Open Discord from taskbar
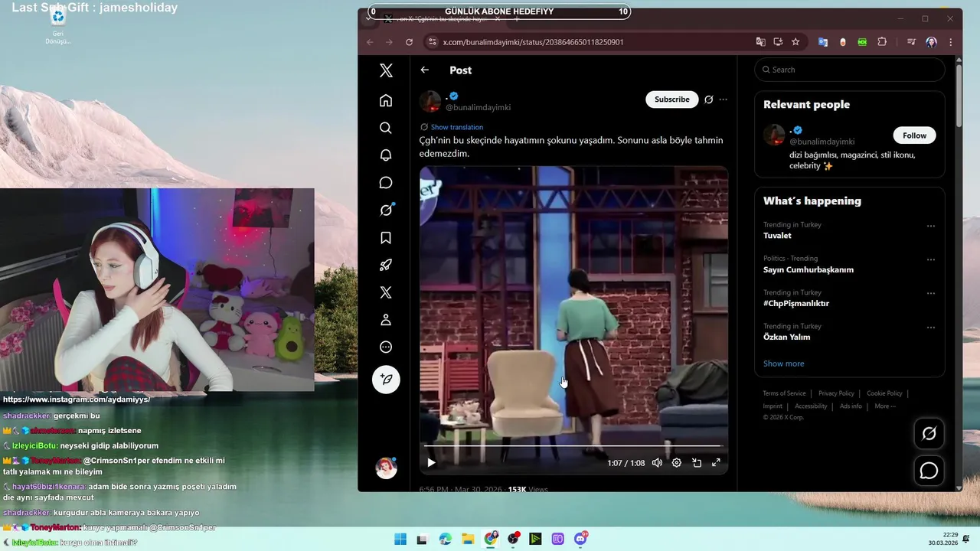Viewport: 980px width, 551px height. (580, 539)
